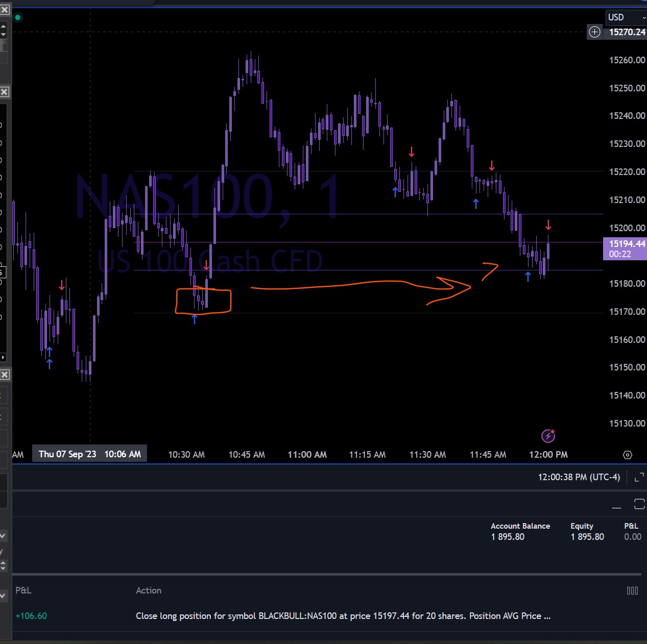Click the 15180.00 price axis label

[x=627, y=284]
